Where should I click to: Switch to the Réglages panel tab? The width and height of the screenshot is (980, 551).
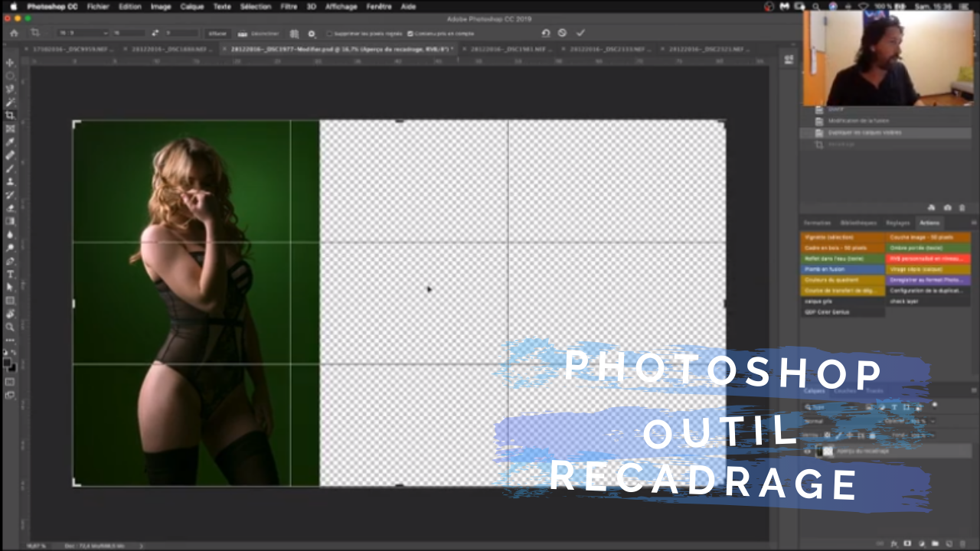click(898, 223)
